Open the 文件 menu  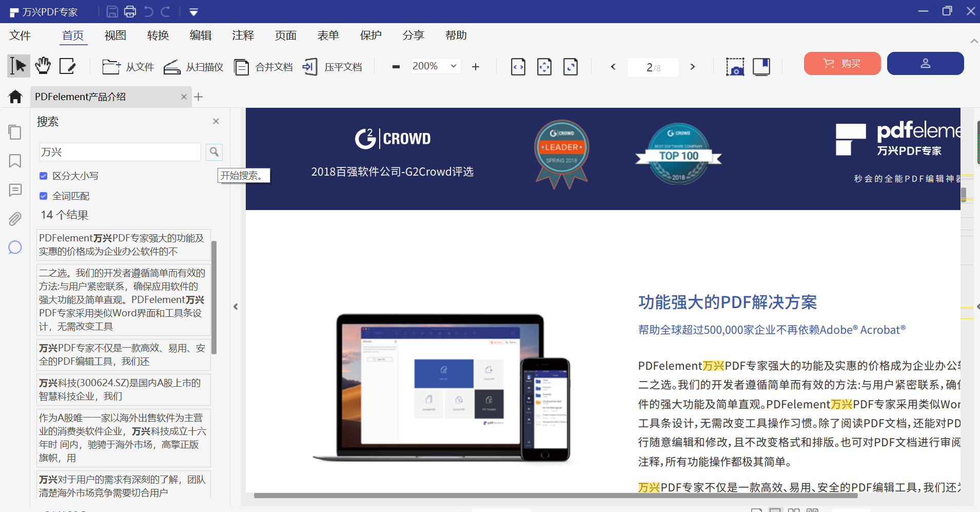pyautogui.click(x=19, y=35)
